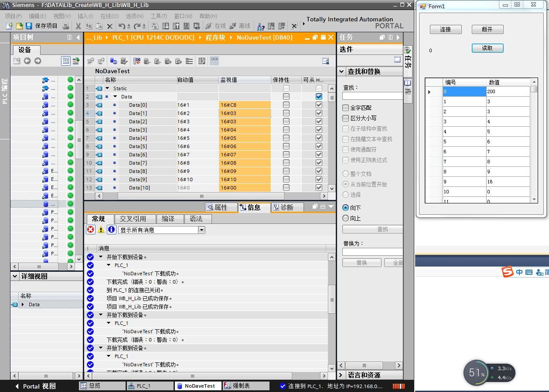The image size is (549, 392).
Task: Expand the 语言和资源 section
Action: [x=341, y=375]
